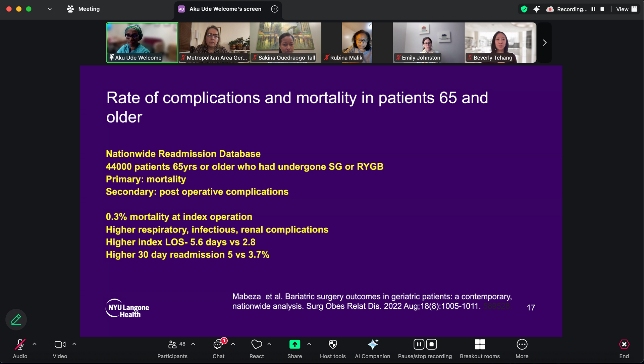
Task: Show next participants with right arrow
Action: 545,43
